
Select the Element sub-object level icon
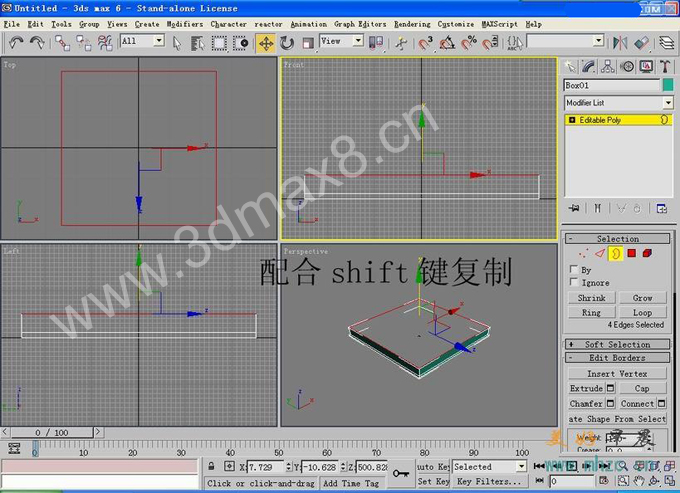647,253
